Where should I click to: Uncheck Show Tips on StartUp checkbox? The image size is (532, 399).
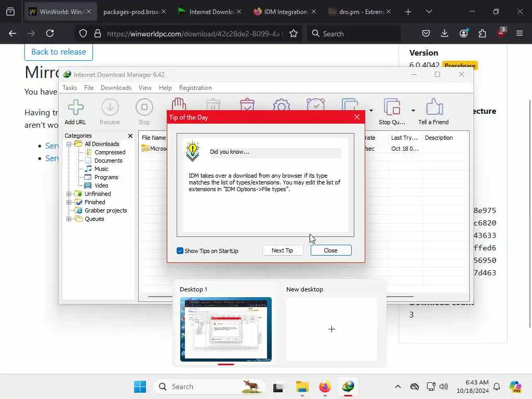pos(180,251)
